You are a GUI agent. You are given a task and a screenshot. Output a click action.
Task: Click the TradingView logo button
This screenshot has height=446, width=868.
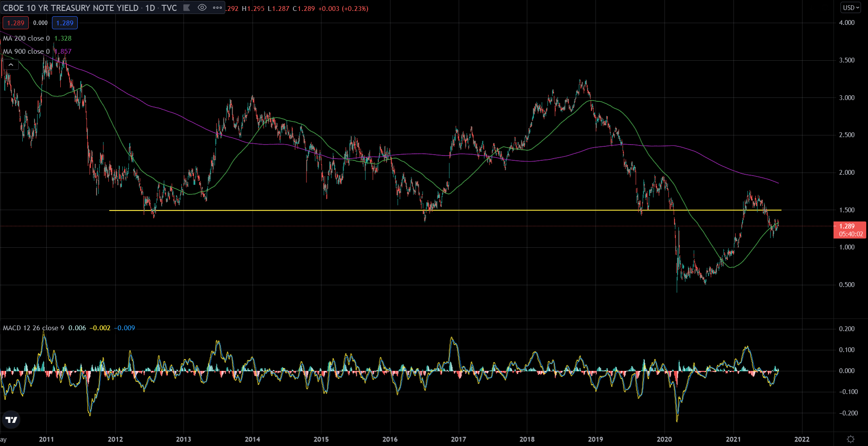click(11, 419)
